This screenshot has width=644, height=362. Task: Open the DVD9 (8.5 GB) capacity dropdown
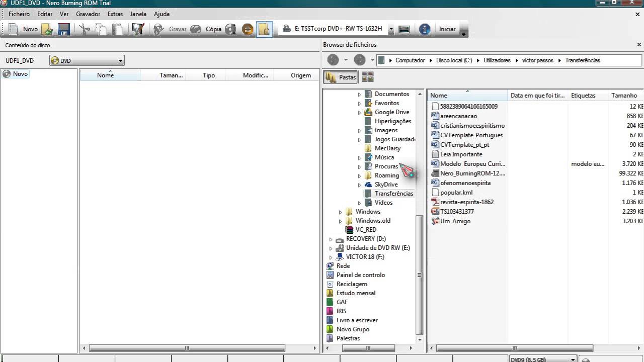542,359
